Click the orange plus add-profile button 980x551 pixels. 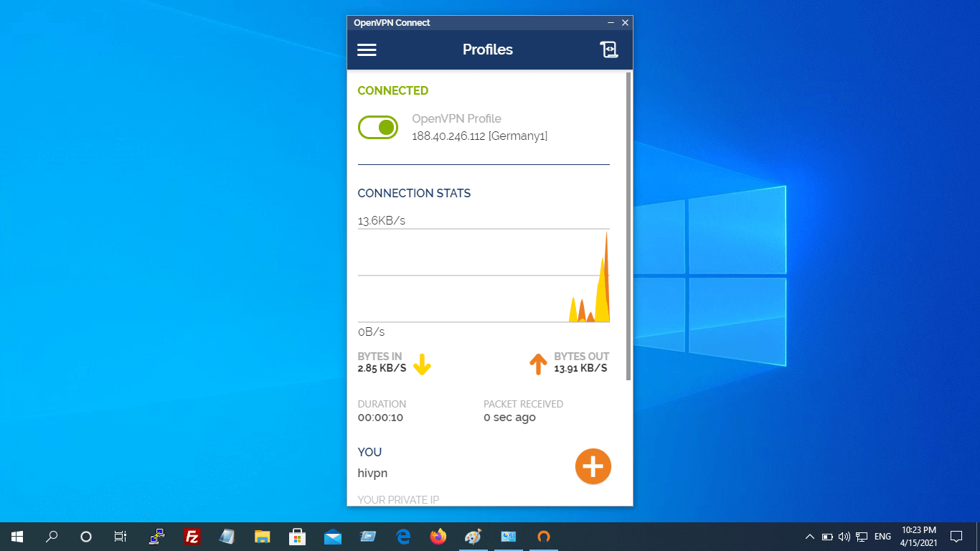[x=593, y=467]
